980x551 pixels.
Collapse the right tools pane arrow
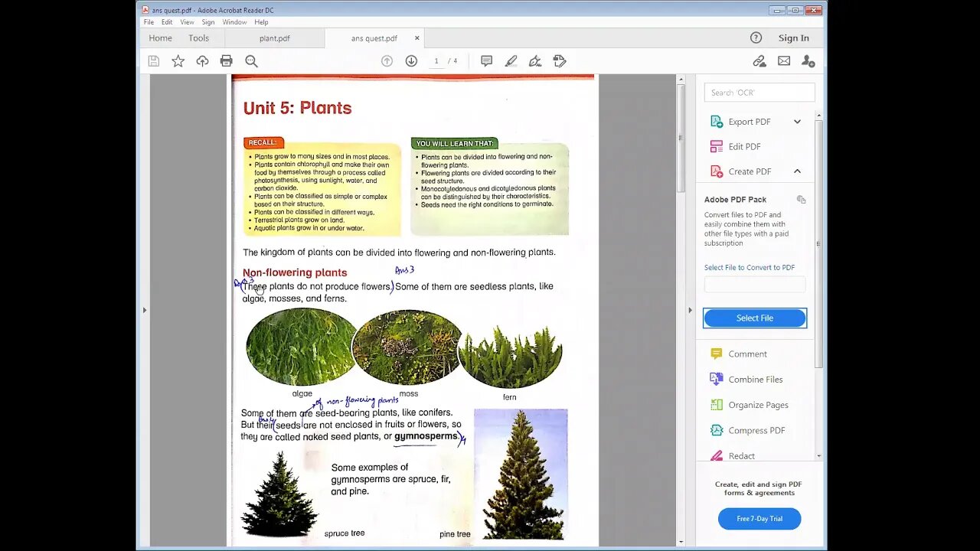point(690,310)
